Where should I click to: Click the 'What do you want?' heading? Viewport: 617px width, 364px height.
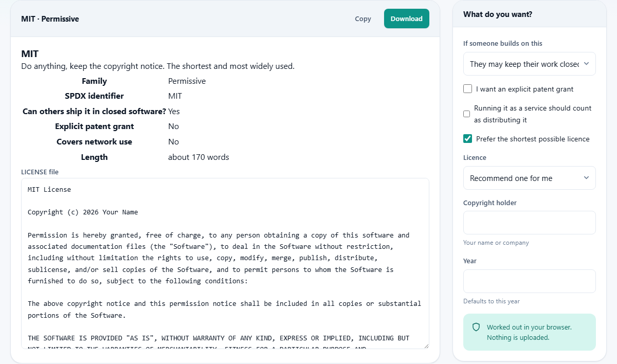(x=498, y=14)
